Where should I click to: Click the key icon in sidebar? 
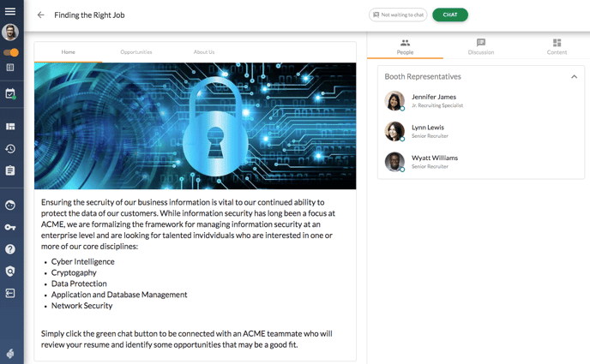10,227
